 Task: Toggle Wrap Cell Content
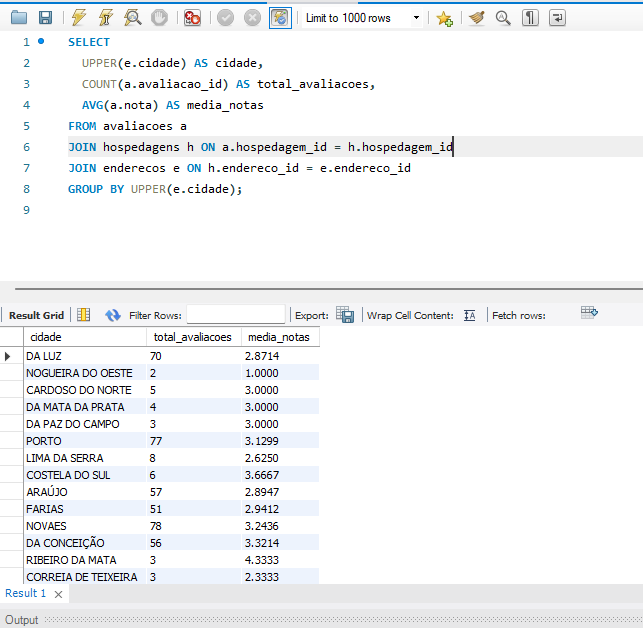point(470,315)
